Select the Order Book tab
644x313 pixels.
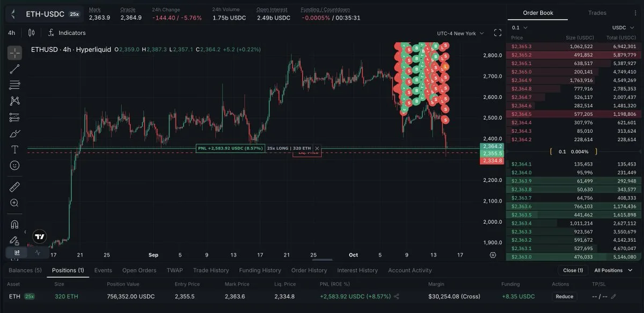coord(538,13)
